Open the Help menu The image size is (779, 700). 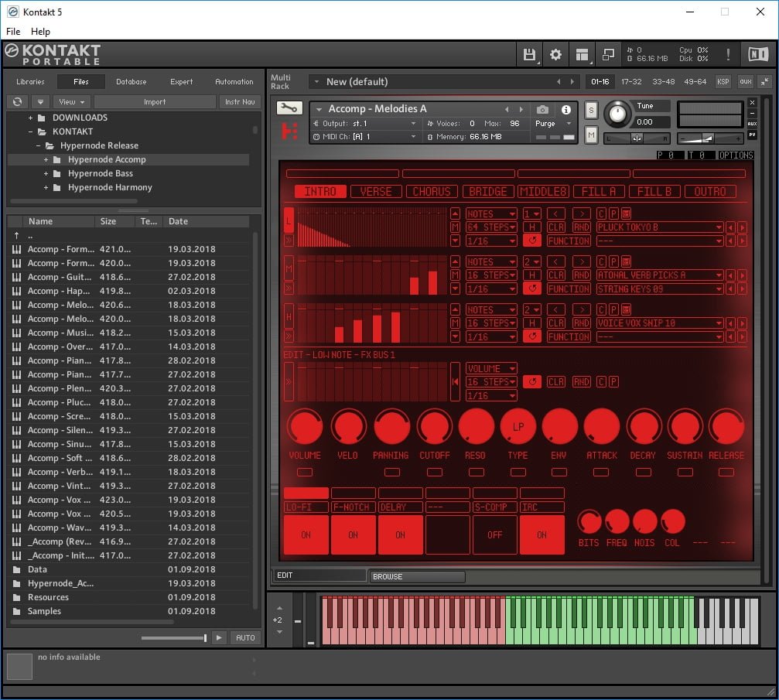(x=40, y=31)
